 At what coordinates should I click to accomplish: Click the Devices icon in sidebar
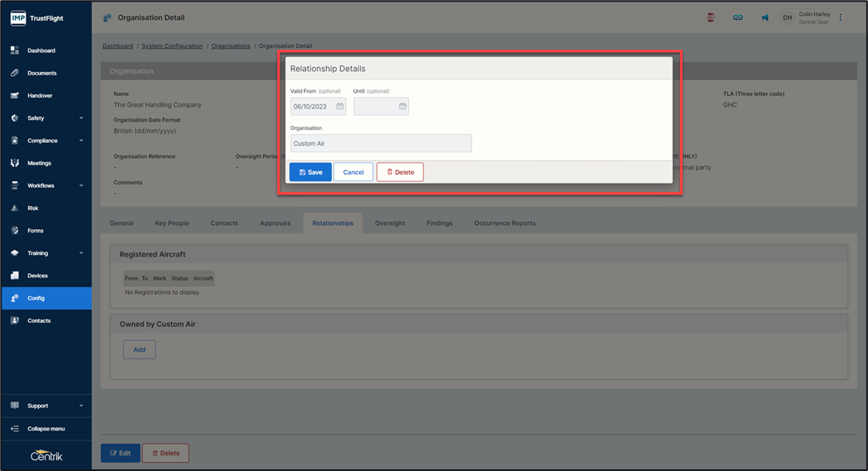pos(15,276)
